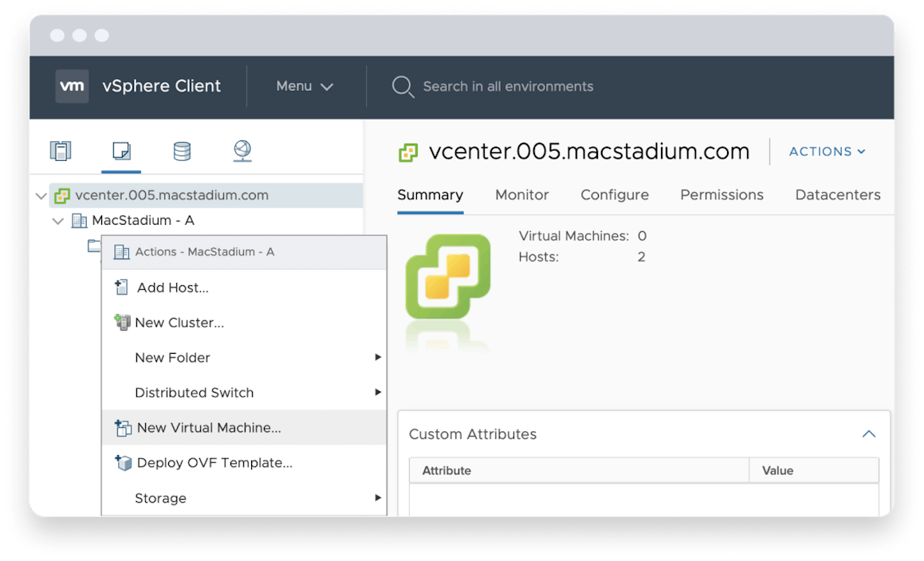Viewport: 924px width, 561px height.
Task: Open the Hosts and Clusters view icon
Action: point(61,151)
